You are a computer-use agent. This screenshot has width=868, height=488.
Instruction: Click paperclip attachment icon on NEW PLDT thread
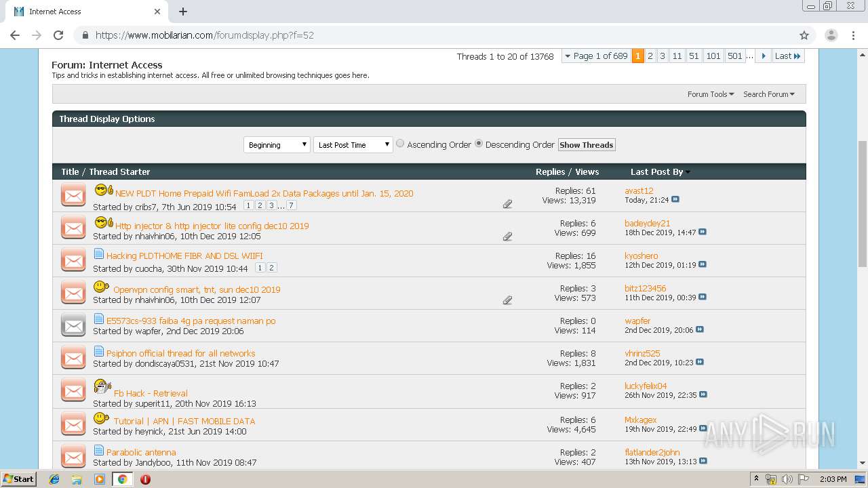point(507,203)
